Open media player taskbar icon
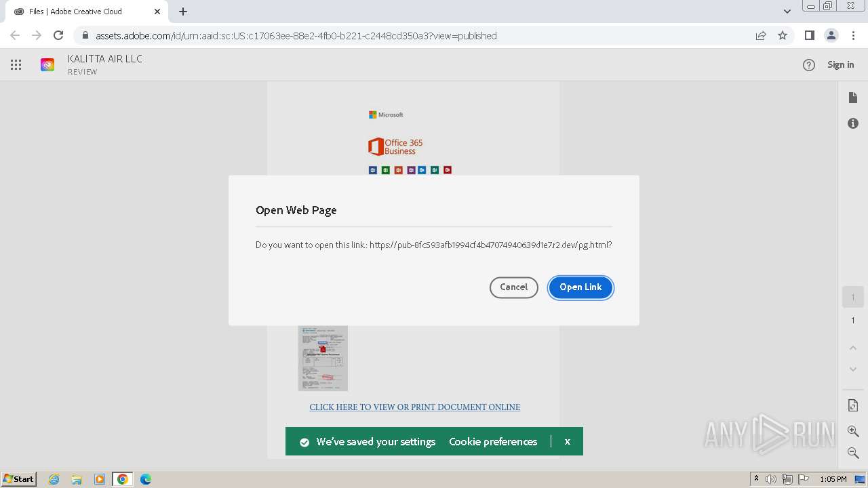Viewport: 868px width, 488px height. [100, 479]
